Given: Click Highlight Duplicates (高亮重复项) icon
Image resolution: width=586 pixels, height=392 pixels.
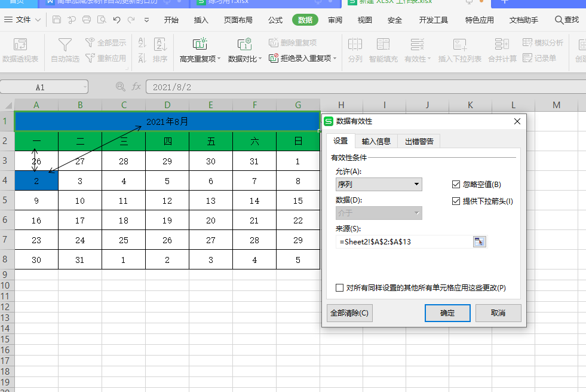Looking at the screenshot, I should pyautogui.click(x=200, y=44).
